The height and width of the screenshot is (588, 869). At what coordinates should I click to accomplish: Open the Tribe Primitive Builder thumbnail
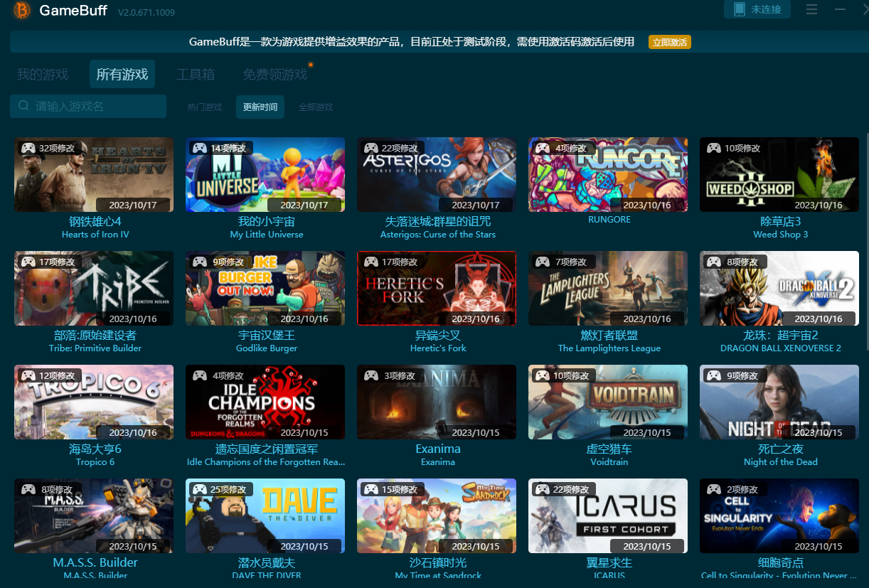(x=94, y=289)
